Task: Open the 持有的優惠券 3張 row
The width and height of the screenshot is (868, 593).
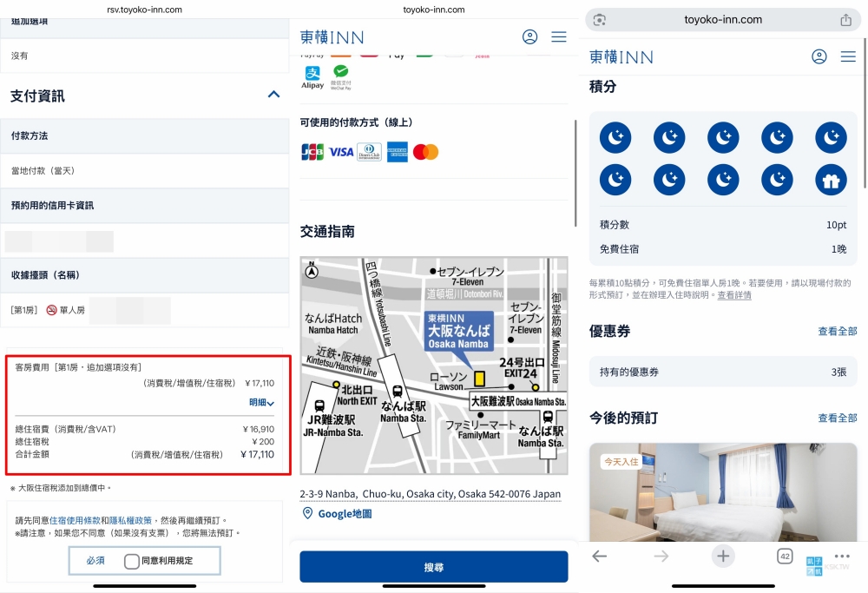Action: 723,372
